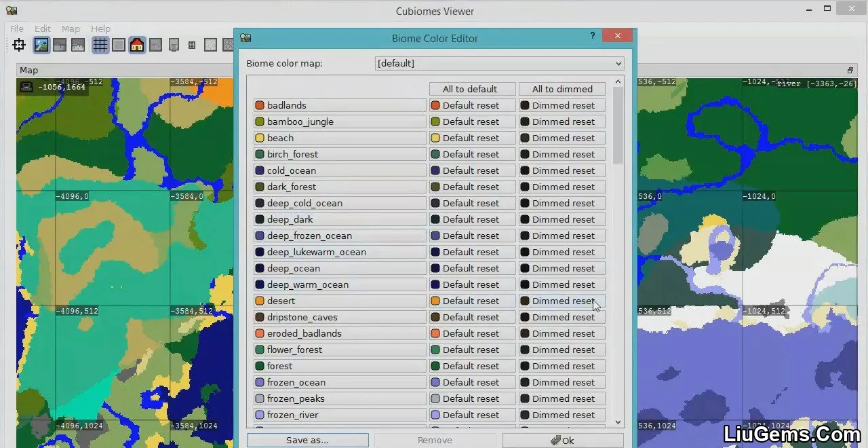This screenshot has height=448, width=868.
Task: Click Default reset for forest
Action: [473, 366]
